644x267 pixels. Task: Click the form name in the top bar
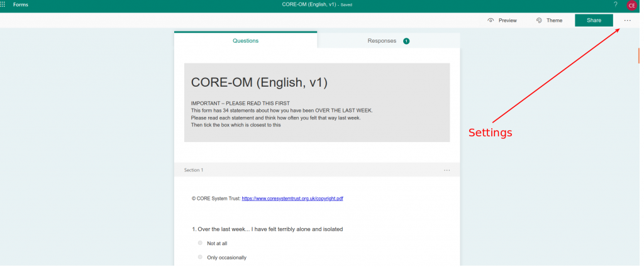point(309,5)
